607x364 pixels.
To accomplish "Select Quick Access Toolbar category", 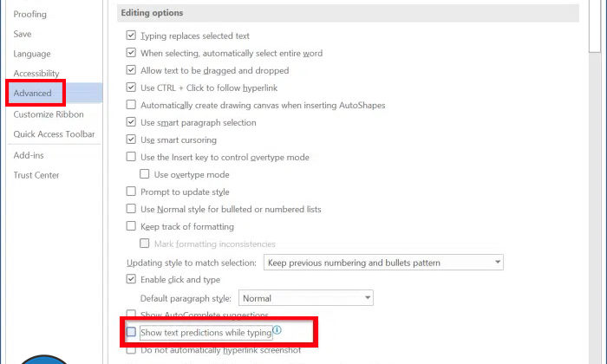I will 54,134.
